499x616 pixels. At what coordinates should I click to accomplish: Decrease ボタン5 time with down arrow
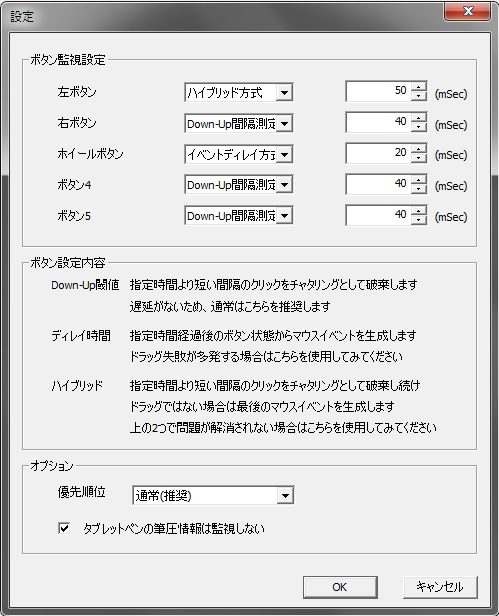tap(419, 220)
